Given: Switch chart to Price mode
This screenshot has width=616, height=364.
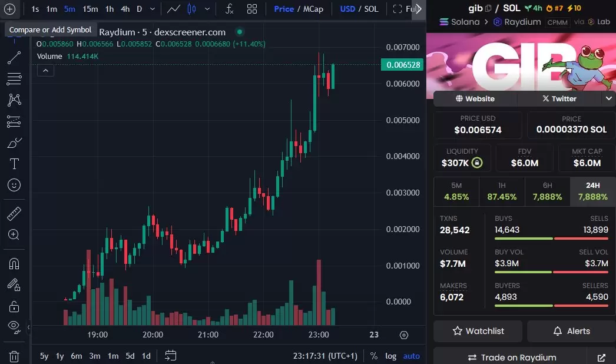Looking at the screenshot, I should (x=284, y=9).
